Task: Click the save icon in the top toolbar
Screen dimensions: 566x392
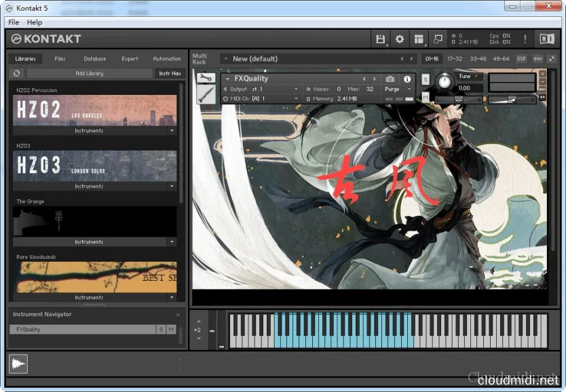Action: pos(379,39)
